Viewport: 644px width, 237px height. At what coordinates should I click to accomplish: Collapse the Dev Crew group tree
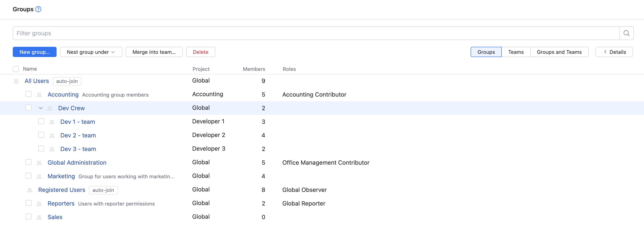[x=41, y=108]
